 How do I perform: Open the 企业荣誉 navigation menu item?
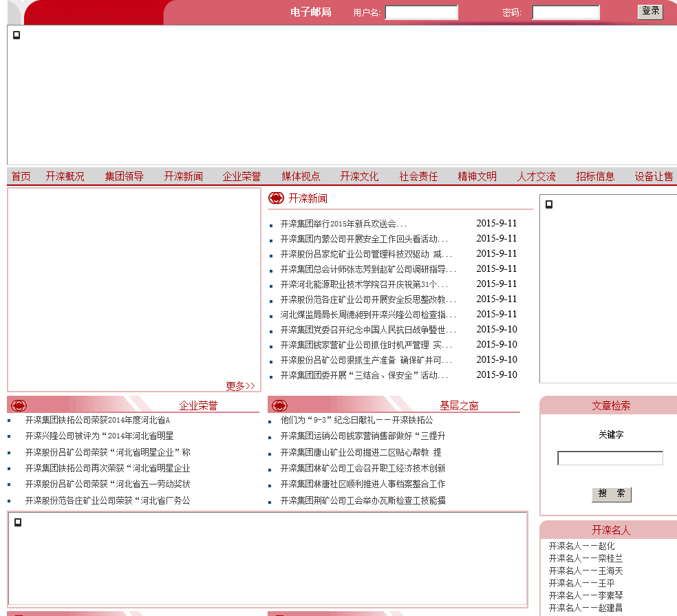(241, 176)
